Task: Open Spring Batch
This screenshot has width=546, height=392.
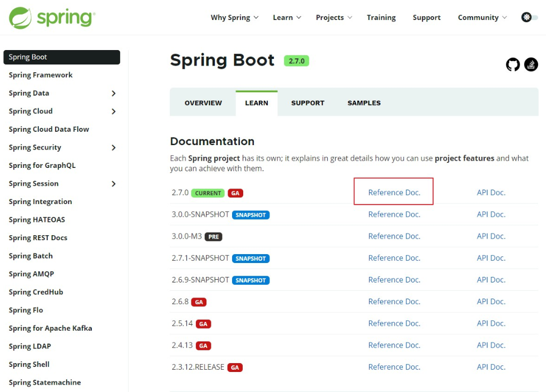Action: click(31, 256)
